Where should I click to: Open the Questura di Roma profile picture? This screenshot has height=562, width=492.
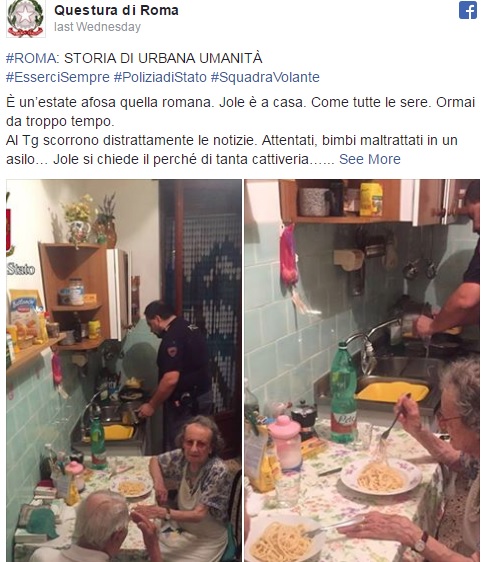26,18
